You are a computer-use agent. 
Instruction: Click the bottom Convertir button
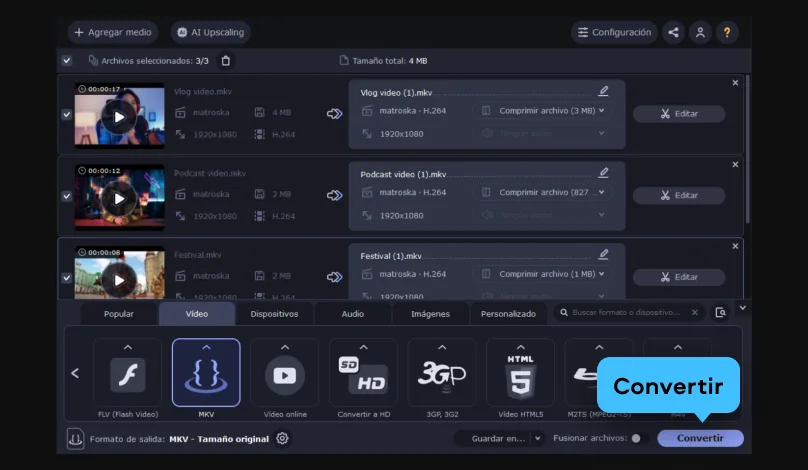(700, 438)
